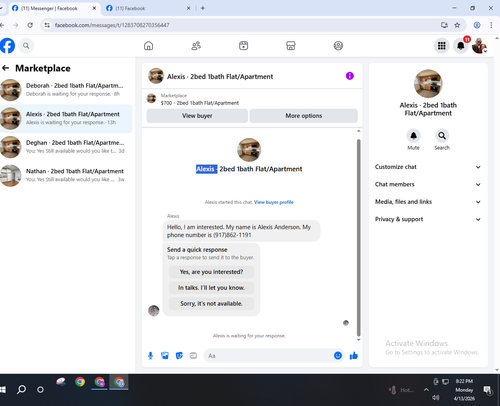Image resolution: width=500 pixels, height=406 pixels.
Task: Click the chat scrollbar
Action: pyautogui.click(x=359, y=238)
